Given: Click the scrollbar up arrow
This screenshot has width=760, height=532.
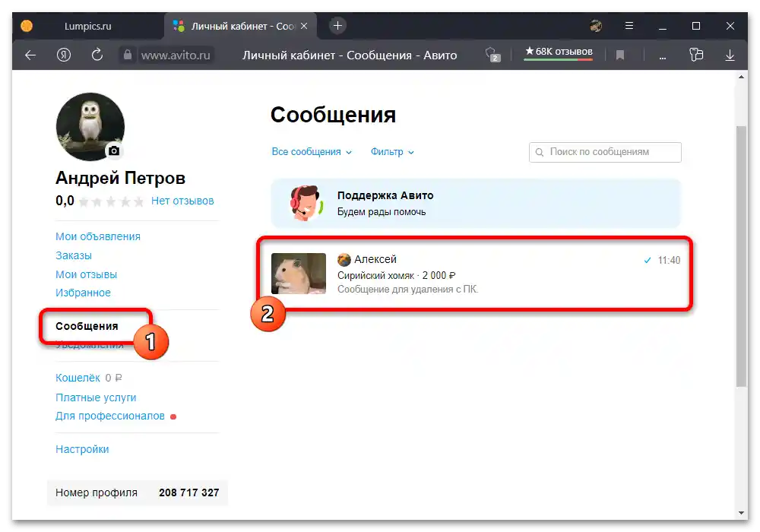Looking at the screenshot, I should point(741,77).
